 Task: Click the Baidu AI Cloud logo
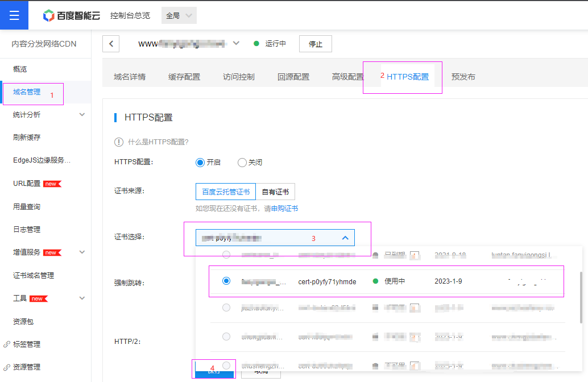pyautogui.click(x=72, y=15)
